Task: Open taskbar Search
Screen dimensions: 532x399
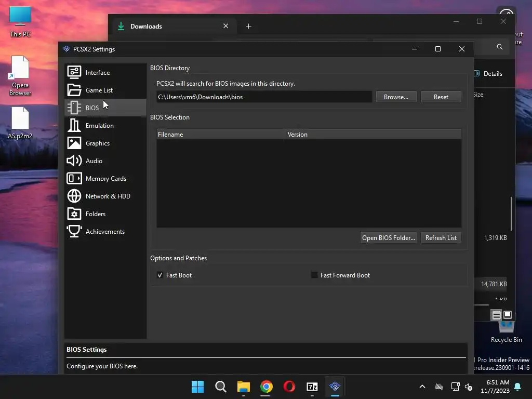Action: pos(220,387)
